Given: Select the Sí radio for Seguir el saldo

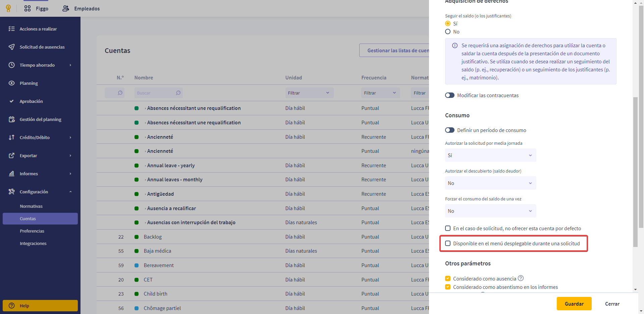Looking at the screenshot, I should click(x=448, y=23).
